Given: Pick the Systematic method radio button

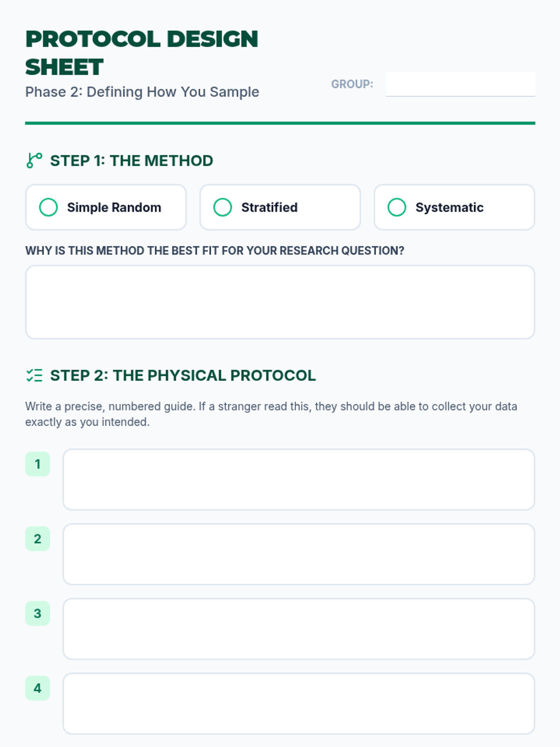Looking at the screenshot, I should point(397,207).
